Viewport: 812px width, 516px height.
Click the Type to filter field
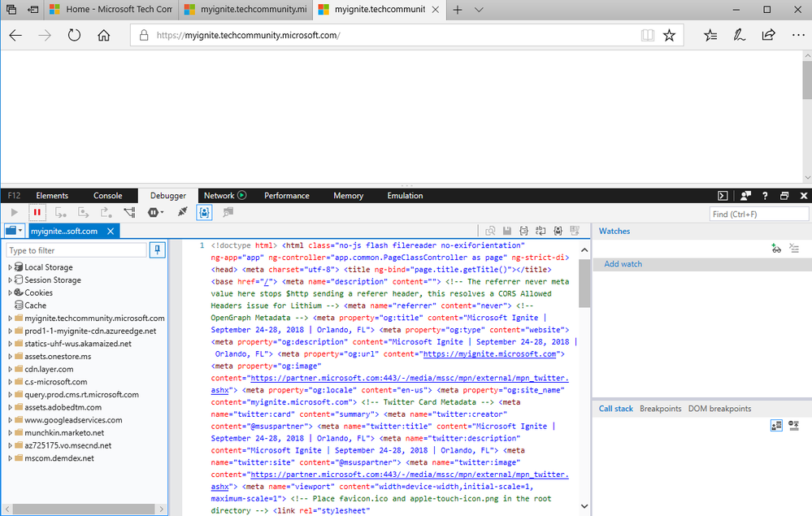(x=76, y=250)
